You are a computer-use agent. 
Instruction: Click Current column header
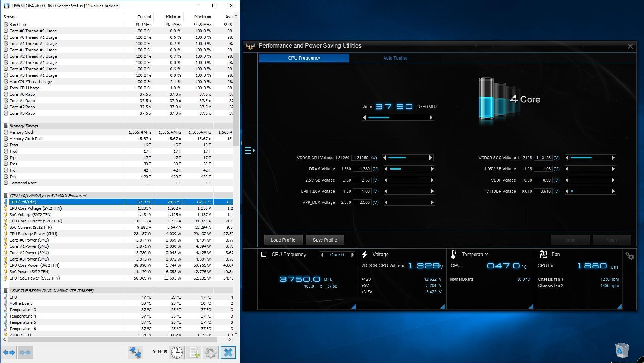(x=139, y=17)
